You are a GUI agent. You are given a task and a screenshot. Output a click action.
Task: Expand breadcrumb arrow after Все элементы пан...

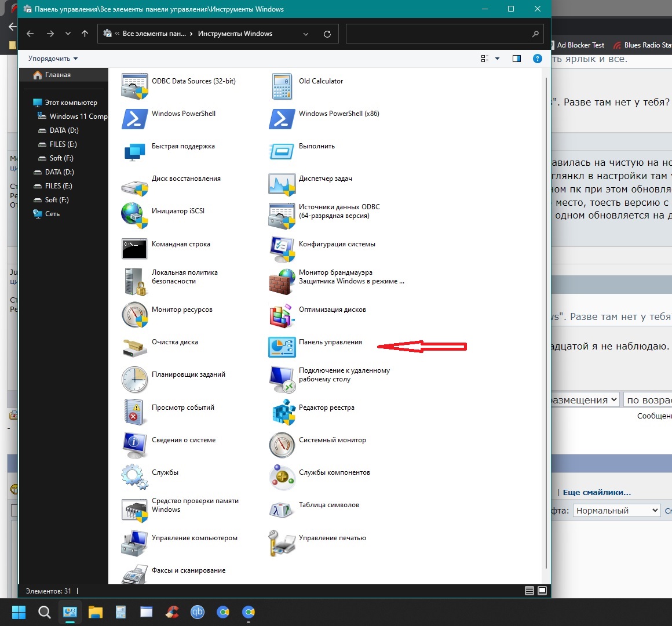(191, 34)
